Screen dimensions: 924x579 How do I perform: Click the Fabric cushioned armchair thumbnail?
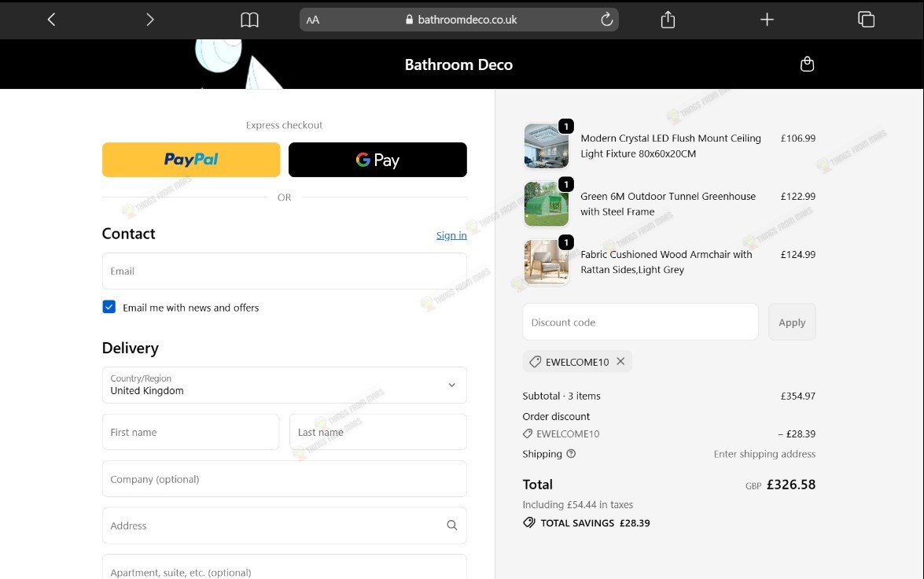click(x=547, y=262)
